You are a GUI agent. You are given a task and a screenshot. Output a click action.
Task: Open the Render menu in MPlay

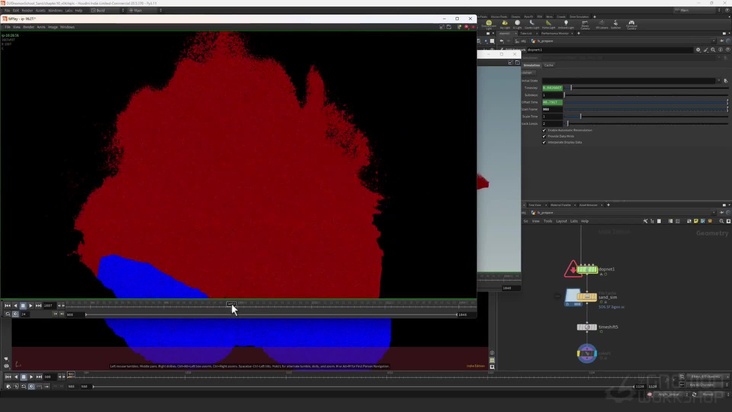click(29, 27)
